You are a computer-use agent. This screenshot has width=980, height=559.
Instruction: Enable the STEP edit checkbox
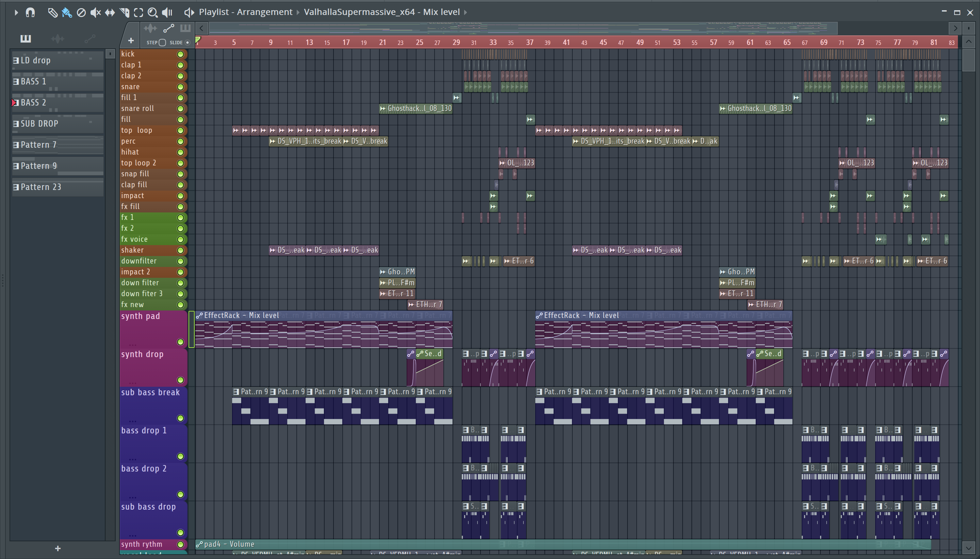162,43
